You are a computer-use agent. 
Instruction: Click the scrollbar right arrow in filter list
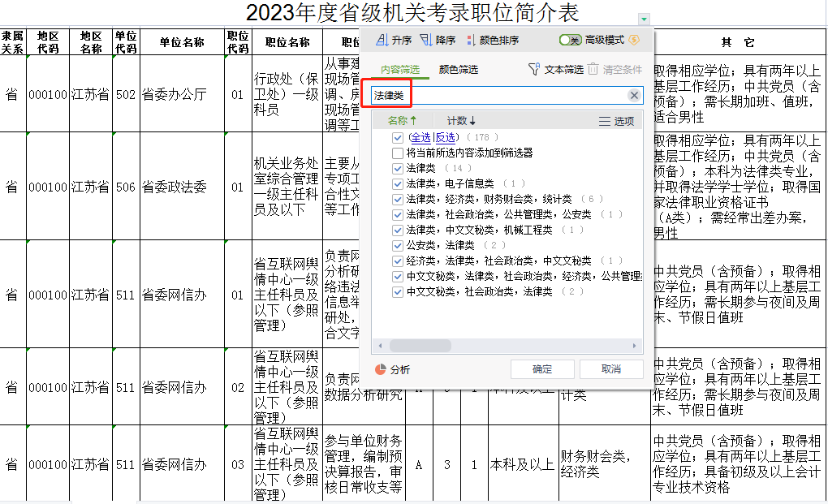point(634,347)
